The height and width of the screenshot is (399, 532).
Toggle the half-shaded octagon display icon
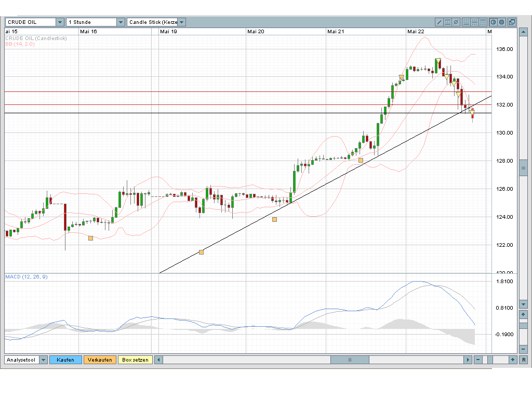493,22
